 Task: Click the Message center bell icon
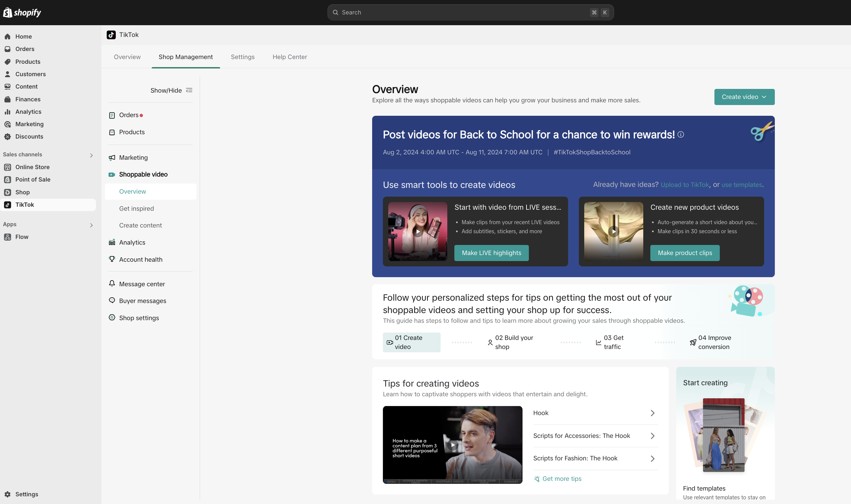tap(112, 284)
